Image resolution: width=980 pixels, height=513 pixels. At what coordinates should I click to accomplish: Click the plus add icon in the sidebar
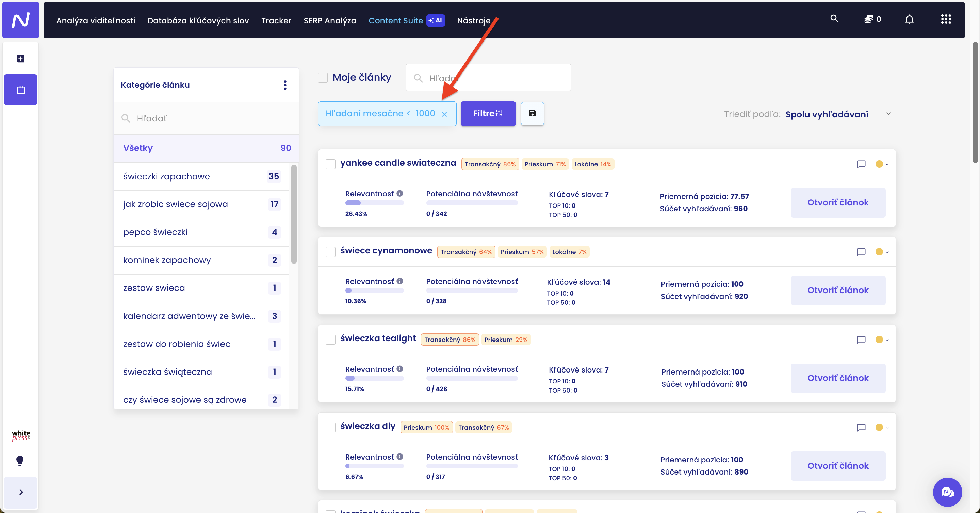pyautogui.click(x=20, y=59)
